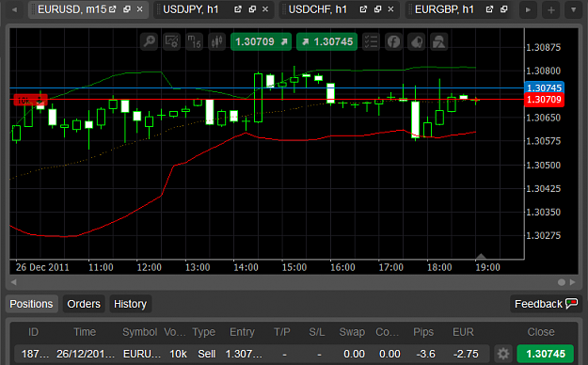This screenshot has height=365, width=588.
Task: Buy at 1.30745 from chart toolbar
Action: (x=327, y=41)
